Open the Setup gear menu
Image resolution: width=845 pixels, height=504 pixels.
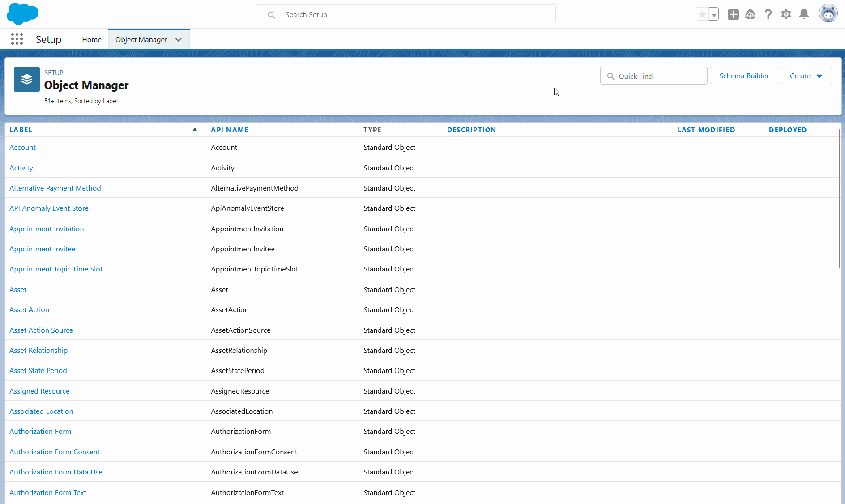786,14
